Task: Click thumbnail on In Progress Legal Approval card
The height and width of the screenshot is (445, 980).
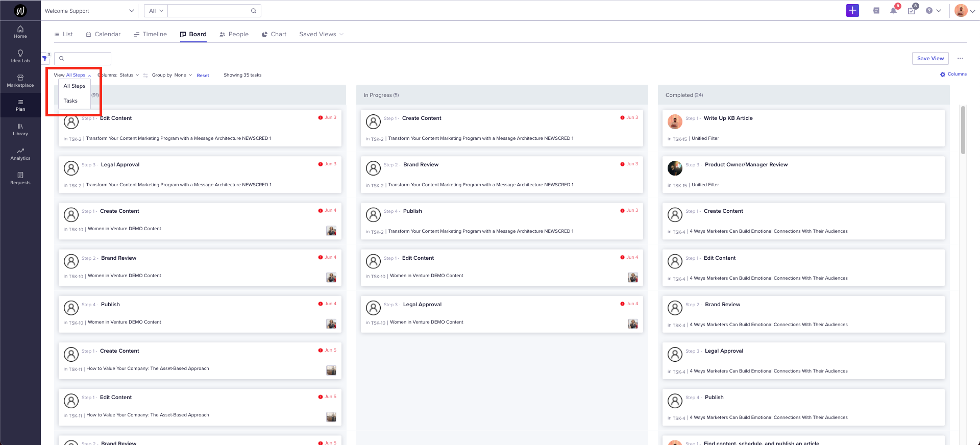Action: click(633, 324)
